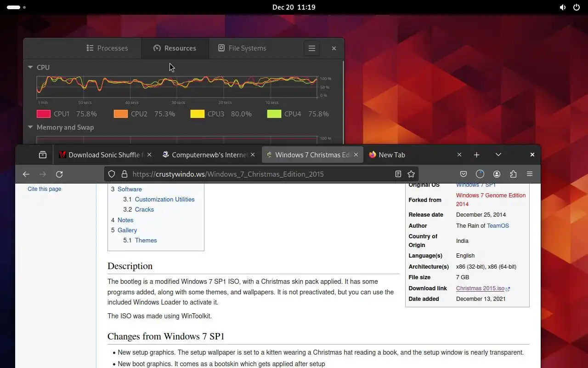Open the sound volume indicator
The height and width of the screenshot is (368, 588).
(x=563, y=7)
